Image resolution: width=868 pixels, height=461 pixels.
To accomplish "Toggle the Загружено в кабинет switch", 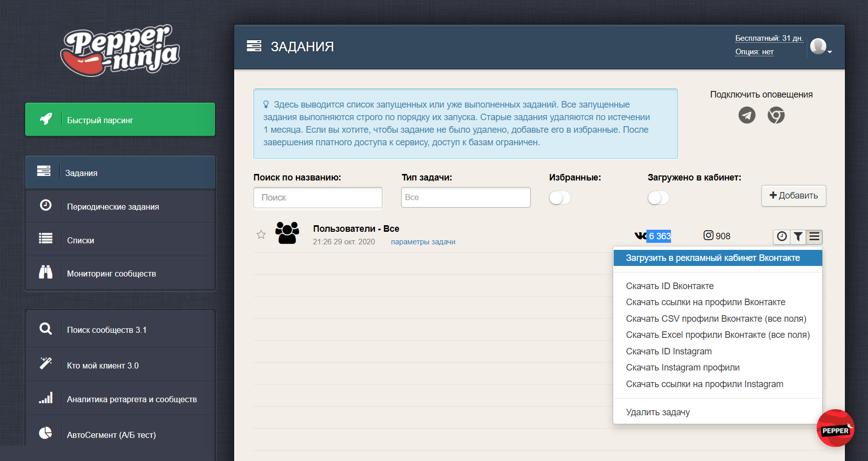I will point(658,198).
